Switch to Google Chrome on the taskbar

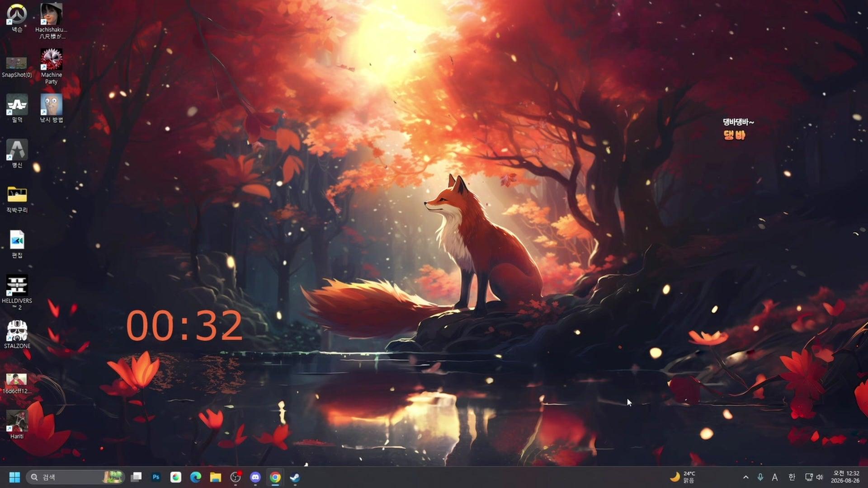275,477
